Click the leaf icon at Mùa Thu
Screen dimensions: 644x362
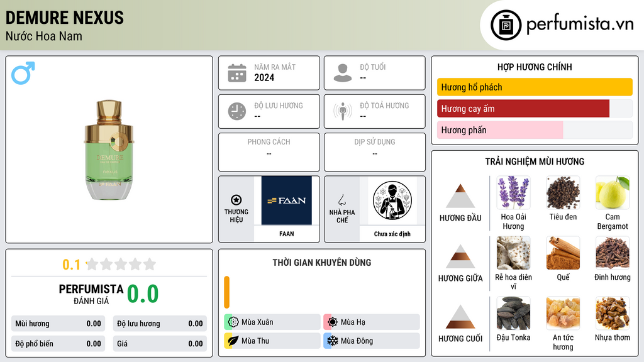pyautogui.click(x=233, y=341)
